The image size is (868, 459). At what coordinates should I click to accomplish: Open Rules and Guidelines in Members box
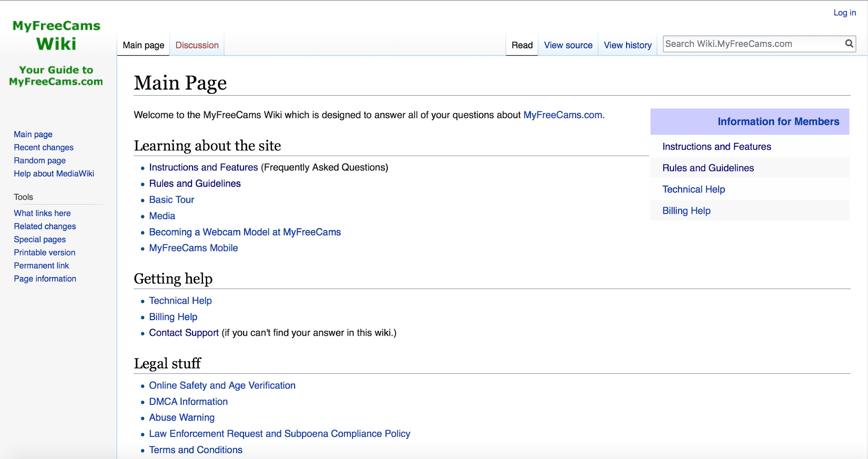coord(708,168)
